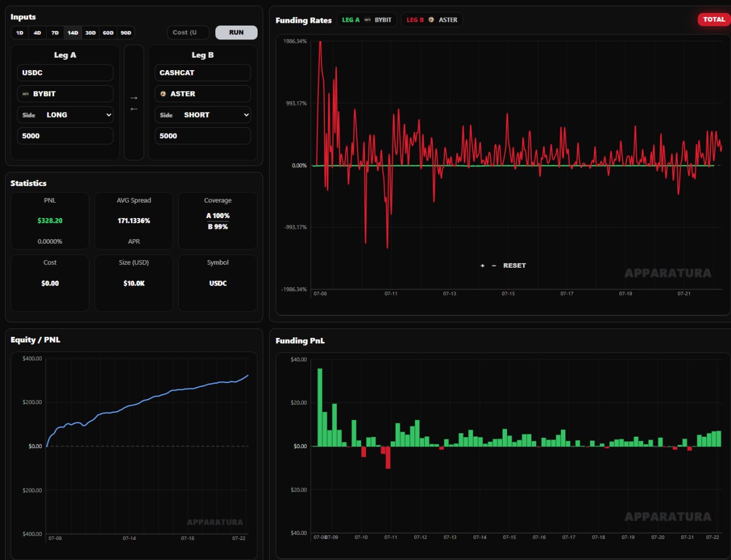
Task: Select the 90D time range option
Action: pos(126,33)
